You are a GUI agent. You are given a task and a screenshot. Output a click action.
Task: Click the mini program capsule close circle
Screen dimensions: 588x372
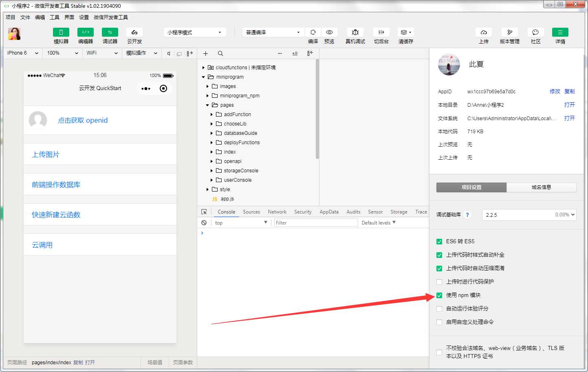point(163,88)
